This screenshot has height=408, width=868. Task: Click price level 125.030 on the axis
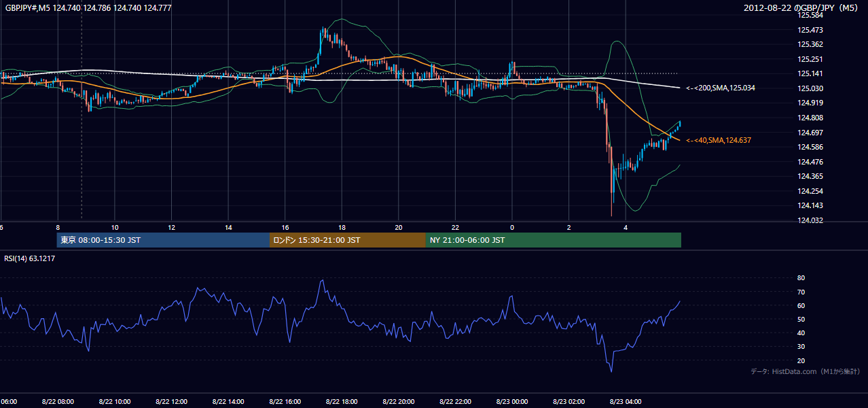pyautogui.click(x=811, y=88)
